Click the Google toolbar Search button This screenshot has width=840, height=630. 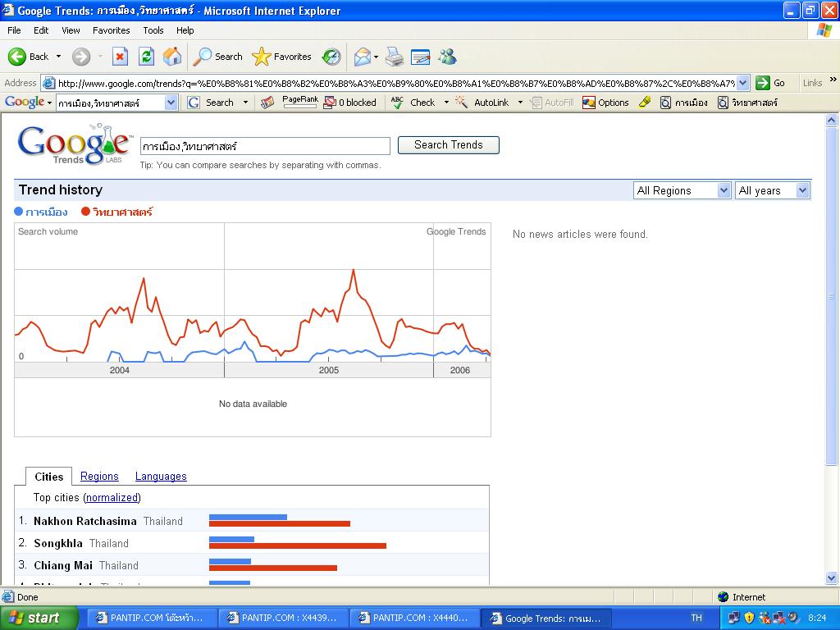211,103
